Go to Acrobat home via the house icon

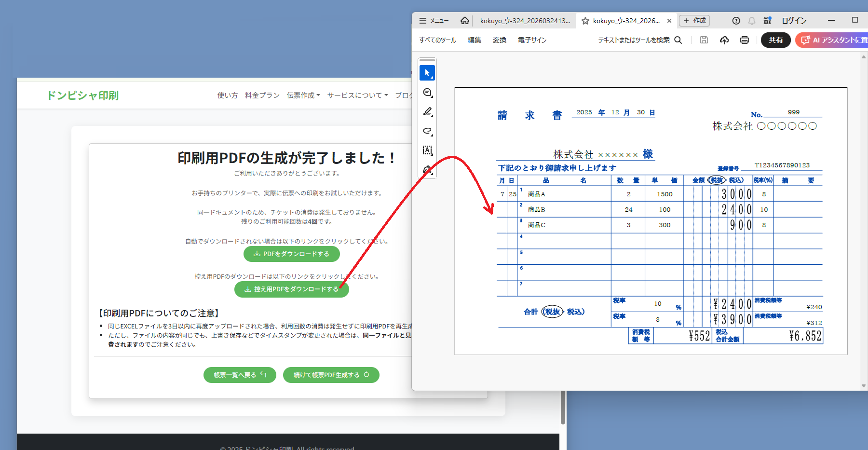465,21
